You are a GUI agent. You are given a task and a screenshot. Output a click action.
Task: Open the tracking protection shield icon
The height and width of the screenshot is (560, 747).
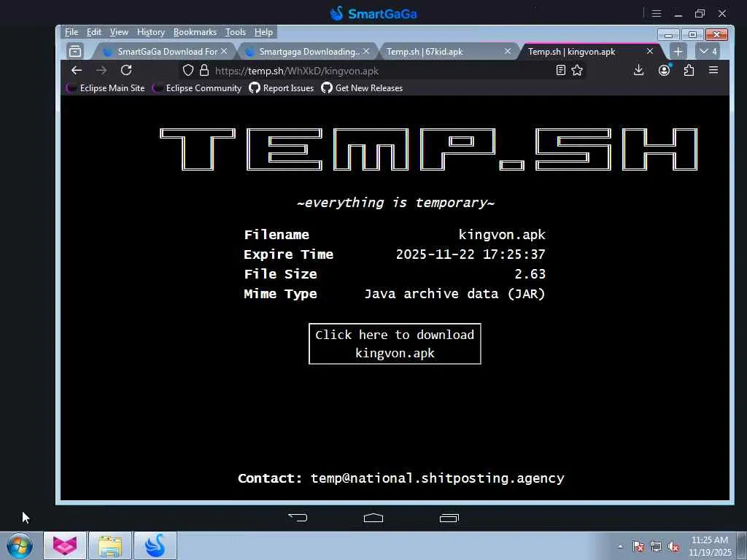188,71
